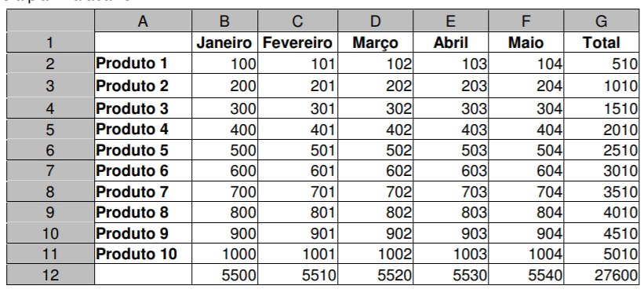The image size is (644, 293).
Task: Select the Fevereiro header cell
Action: click(298, 42)
